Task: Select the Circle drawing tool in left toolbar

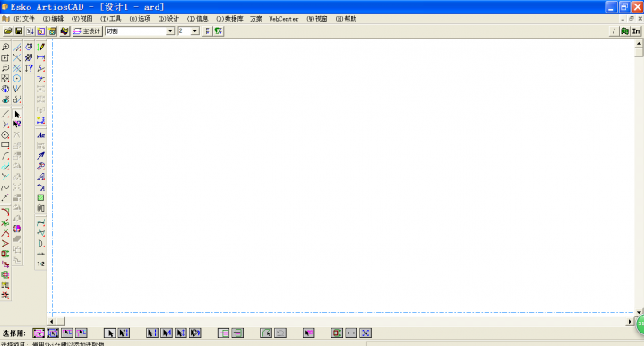Action: tap(5, 134)
